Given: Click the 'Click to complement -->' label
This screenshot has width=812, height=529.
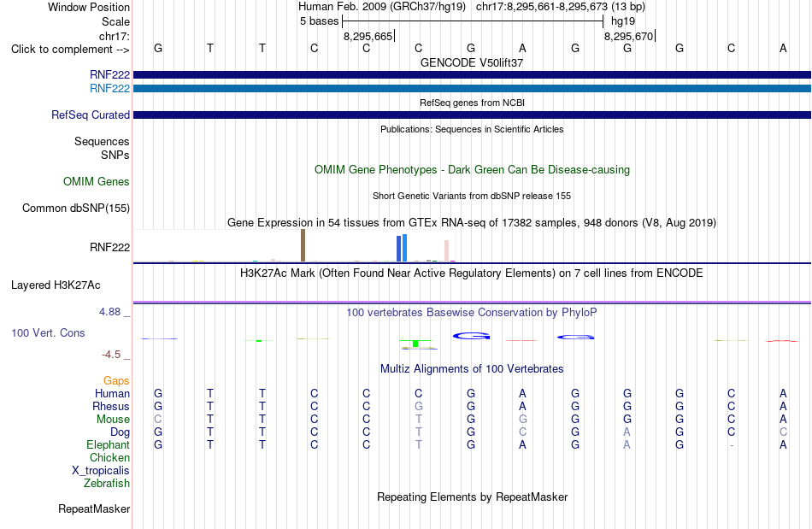Looking at the screenshot, I should [70, 50].
